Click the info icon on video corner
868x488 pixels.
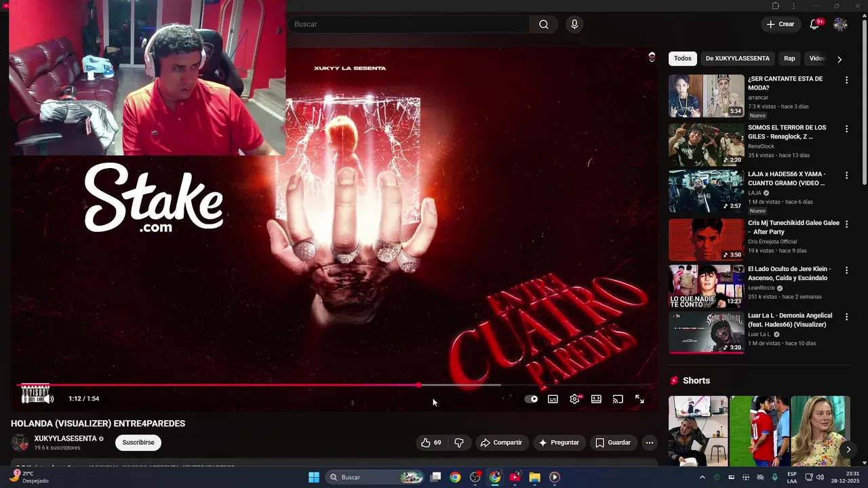[x=652, y=58]
